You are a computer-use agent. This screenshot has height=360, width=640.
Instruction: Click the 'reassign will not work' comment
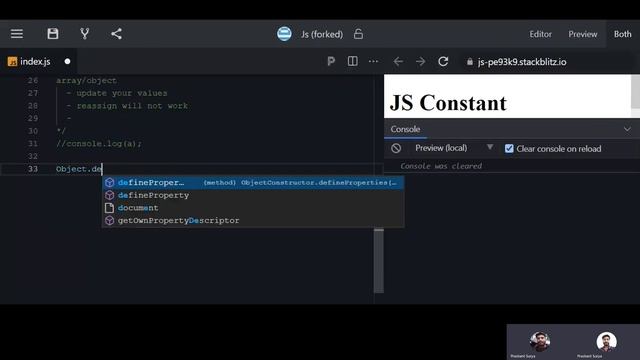[x=132, y=106]
